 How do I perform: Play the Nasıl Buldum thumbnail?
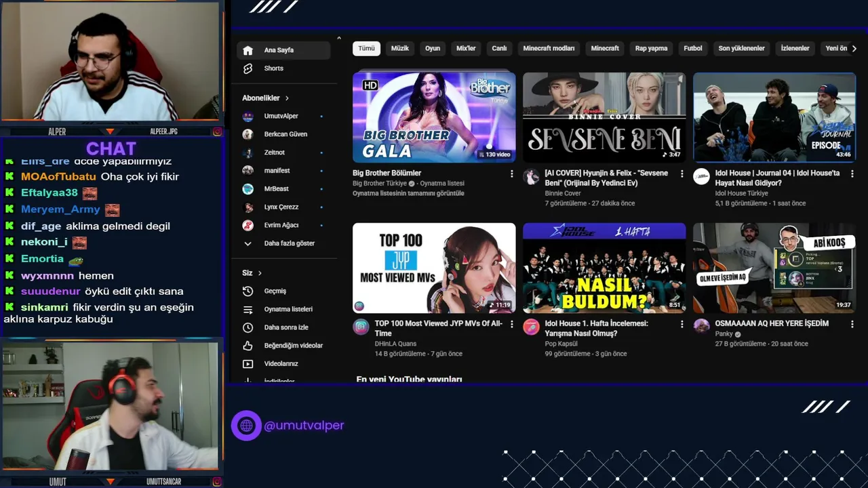coord(604,268)
